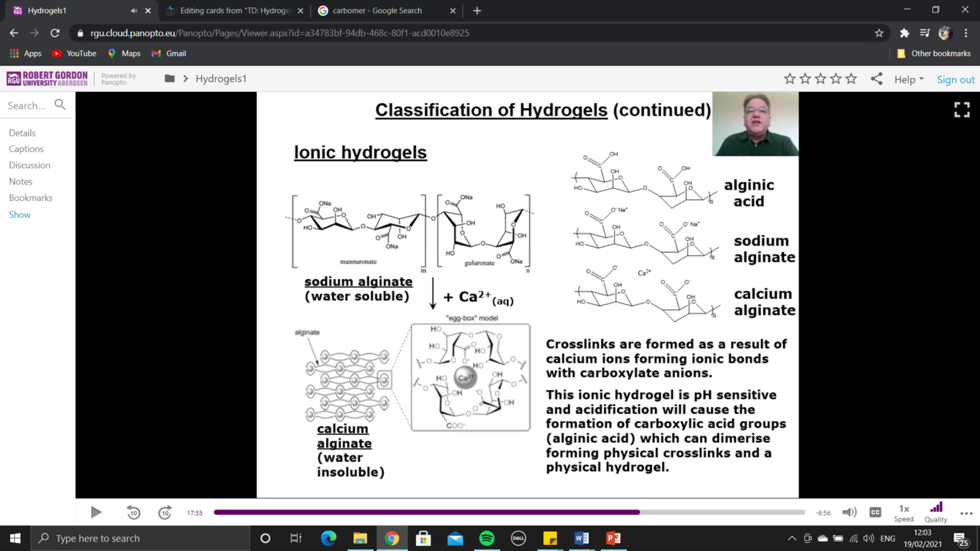The image size is (980, 551).
Task: Open the folder icon beside Hydrogels1
Action: coord(170,79)
